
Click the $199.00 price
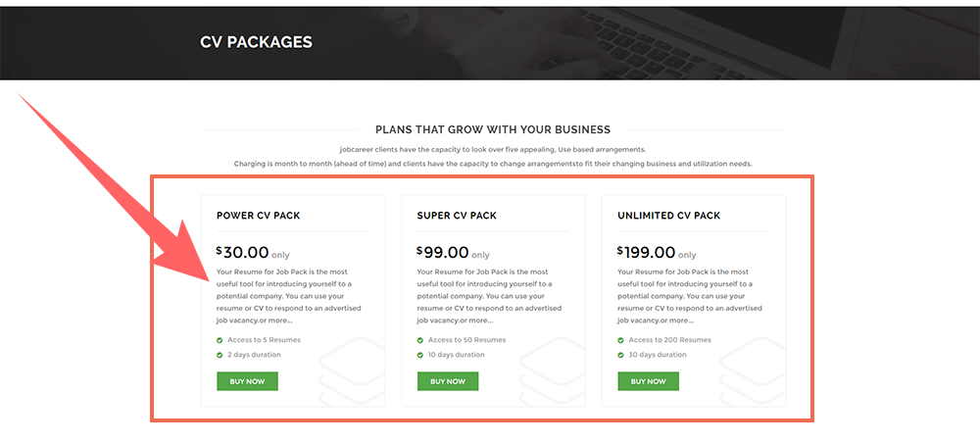tap(647, 252)
